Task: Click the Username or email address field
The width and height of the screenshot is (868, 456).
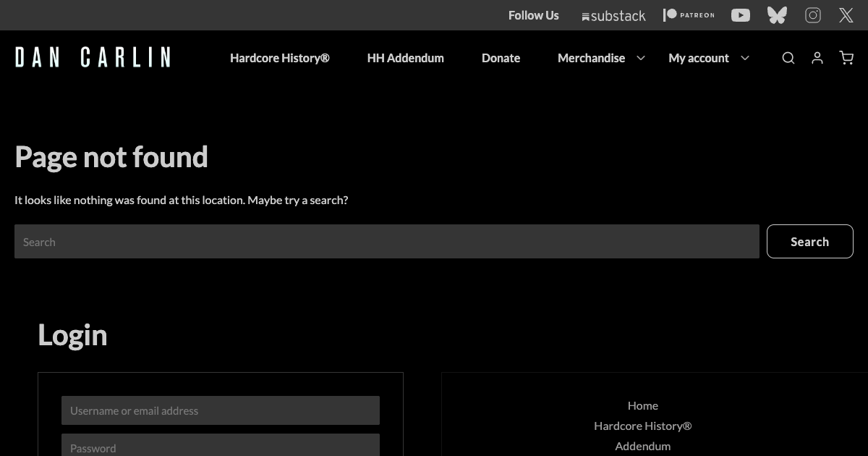Action: pos(220,410)
